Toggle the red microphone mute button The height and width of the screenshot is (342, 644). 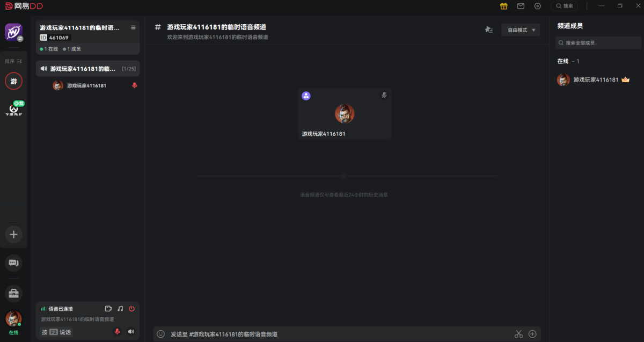pyautogui.click(x=117, y=332)
